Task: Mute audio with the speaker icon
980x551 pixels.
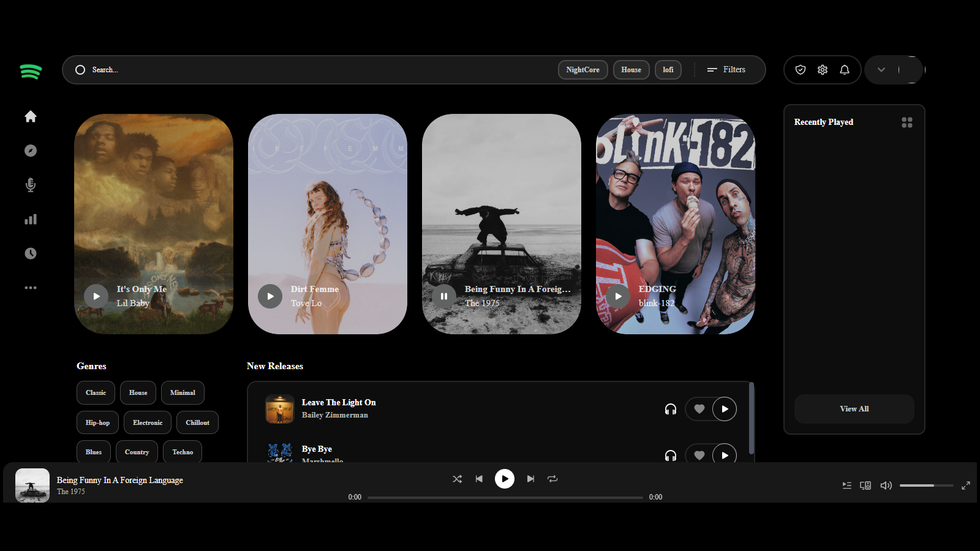Action: (x=886, y=485)
